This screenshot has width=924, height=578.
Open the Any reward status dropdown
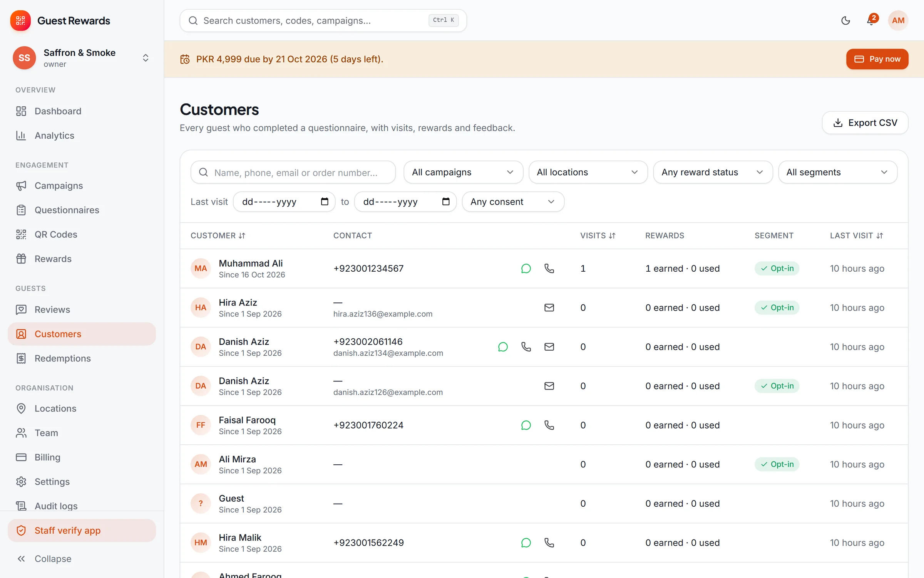tap(713, 172)
